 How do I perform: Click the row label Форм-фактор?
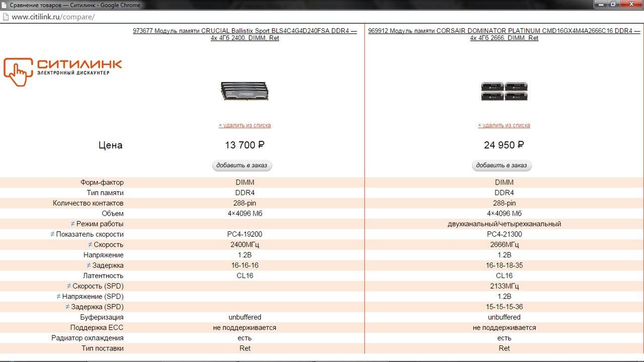(x=102, y=183)
